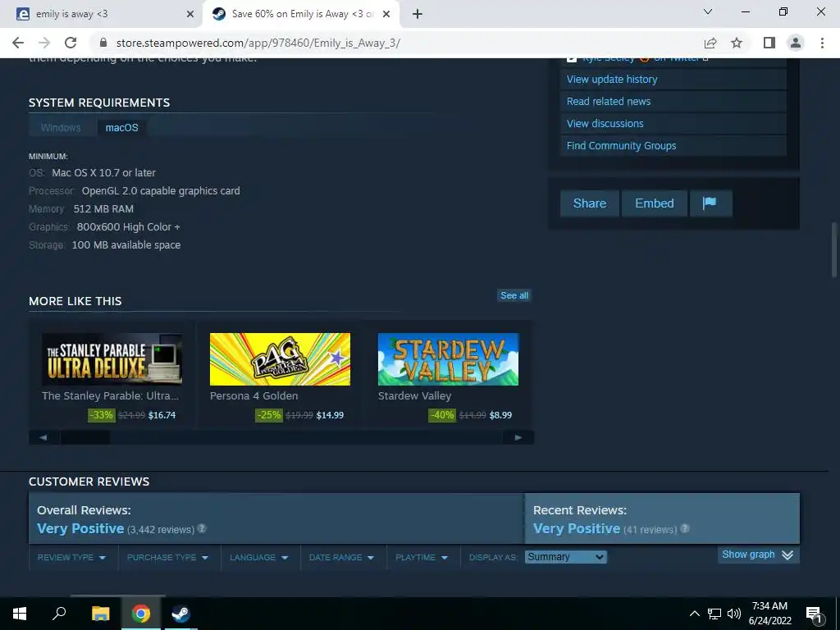
Task: Open a new browser tab
Action: pyautogui.click(x=418, y=14)
